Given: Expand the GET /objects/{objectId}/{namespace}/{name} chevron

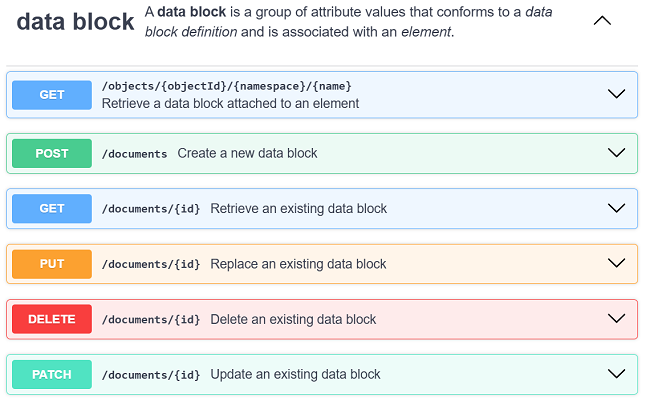Looking at the screenshot, I should tap(616, 94).
